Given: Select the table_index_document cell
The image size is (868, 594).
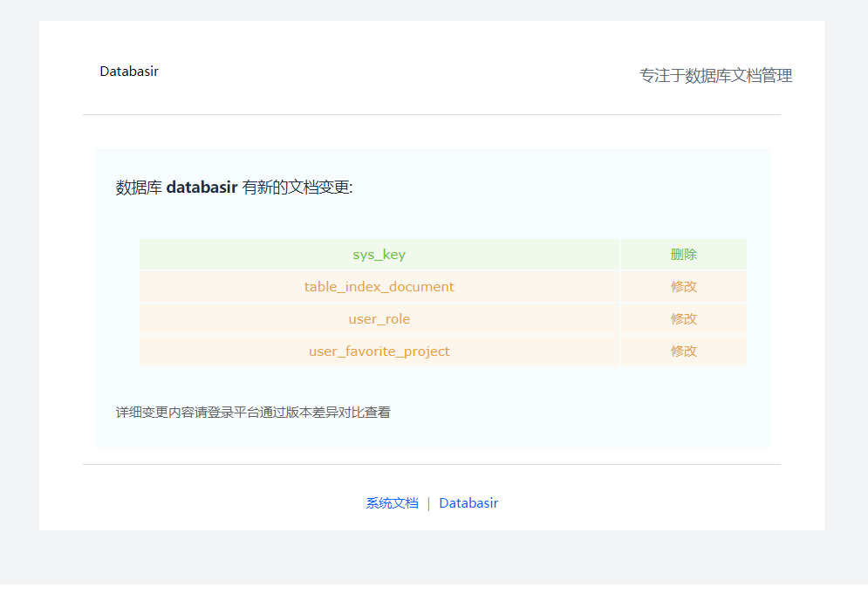Looking at the screenshot, I should 379,287.
